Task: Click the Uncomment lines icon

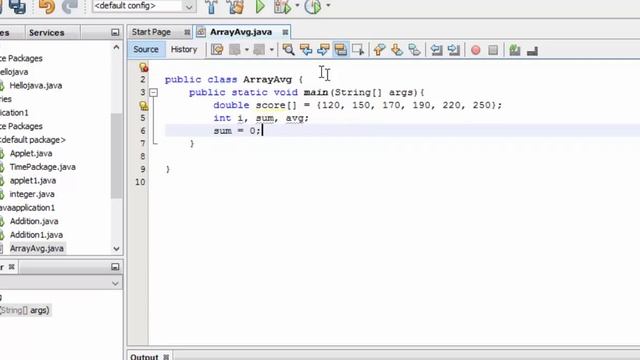Action: pos(532,51)
